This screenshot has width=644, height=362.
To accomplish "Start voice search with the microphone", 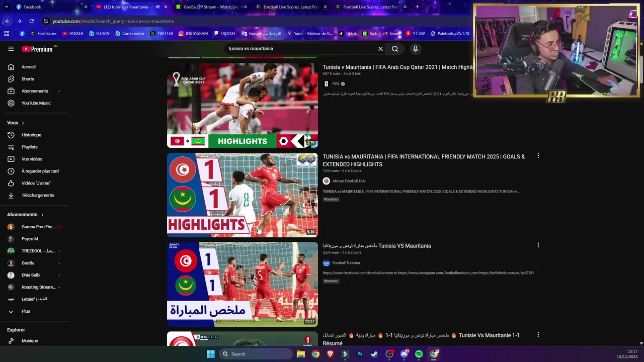I will pyautogui.click(x=415, y=49).
